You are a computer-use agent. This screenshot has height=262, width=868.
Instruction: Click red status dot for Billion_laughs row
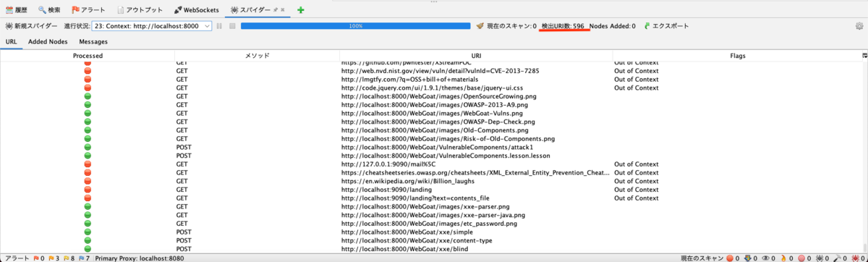(x=88, y=182)
